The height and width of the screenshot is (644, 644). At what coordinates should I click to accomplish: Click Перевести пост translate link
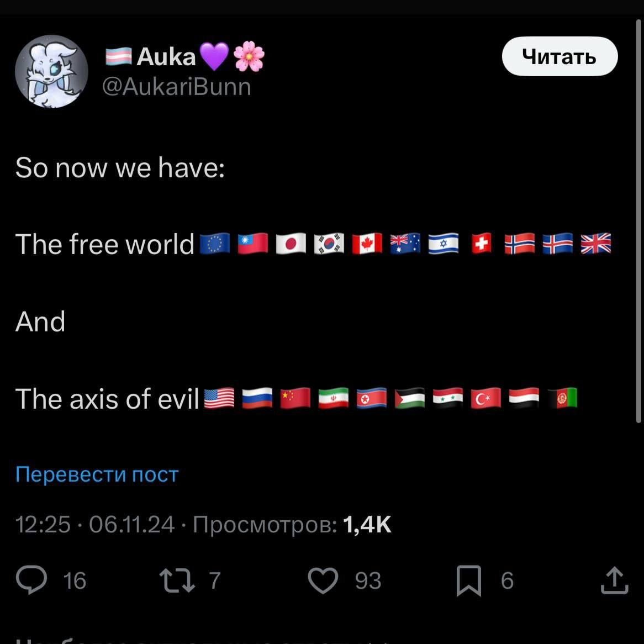[97, 474]
